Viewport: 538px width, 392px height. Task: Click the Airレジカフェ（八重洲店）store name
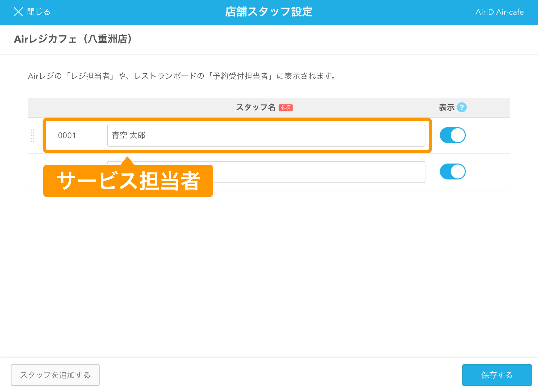(73, 39)
